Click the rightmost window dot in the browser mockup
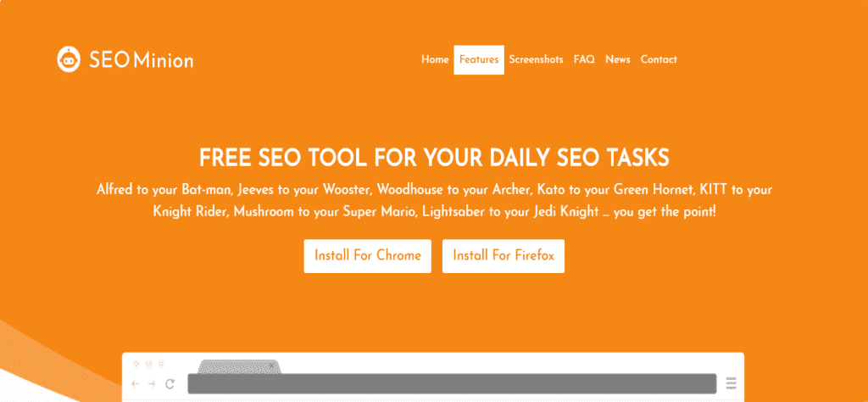Image resolution: width=868 pixels, height=402 pixels. pos(162,364)
